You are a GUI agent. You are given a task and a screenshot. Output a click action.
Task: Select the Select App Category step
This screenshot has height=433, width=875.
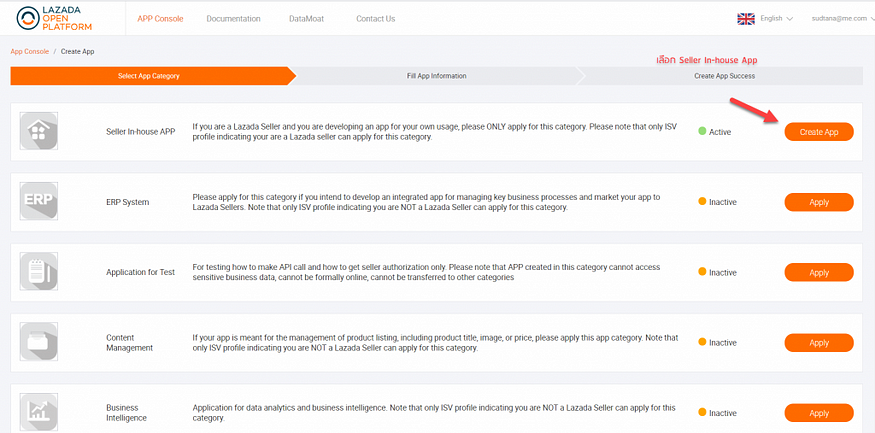pos(148,76)
